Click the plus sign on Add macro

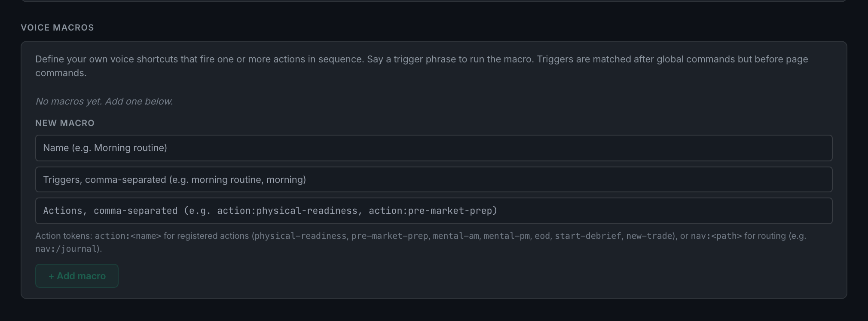[x=51, y=276]
